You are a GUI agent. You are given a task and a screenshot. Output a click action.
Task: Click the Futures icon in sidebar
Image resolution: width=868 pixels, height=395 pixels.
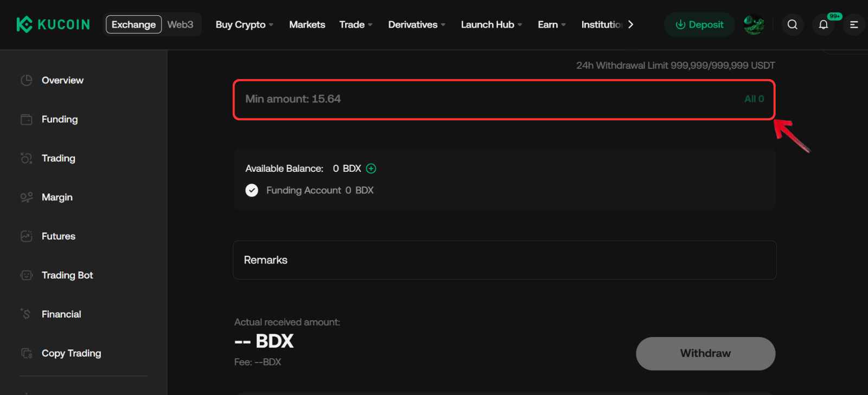27,236
